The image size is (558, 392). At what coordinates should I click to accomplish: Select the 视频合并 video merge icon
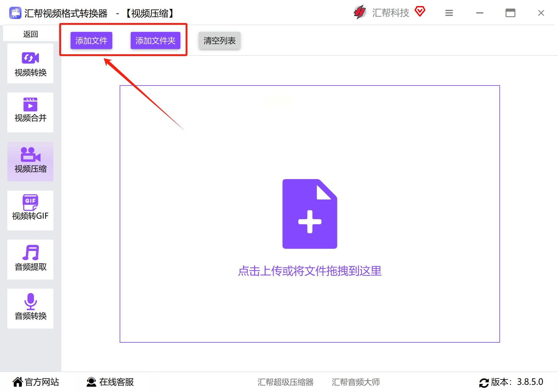coord(30,105)
